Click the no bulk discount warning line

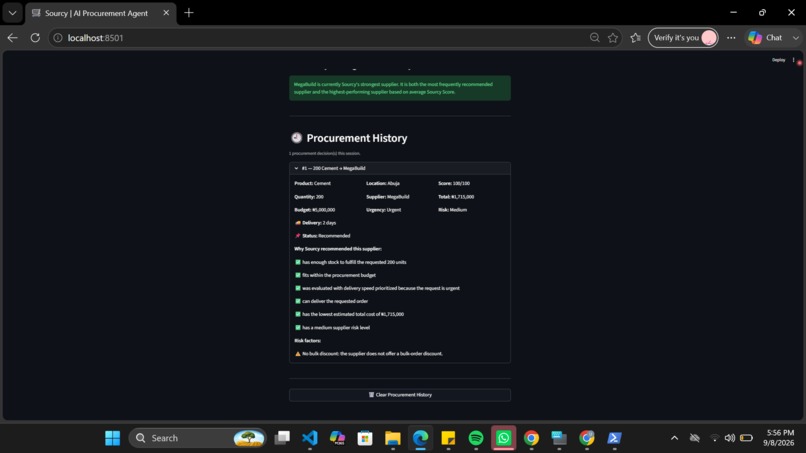369,354
